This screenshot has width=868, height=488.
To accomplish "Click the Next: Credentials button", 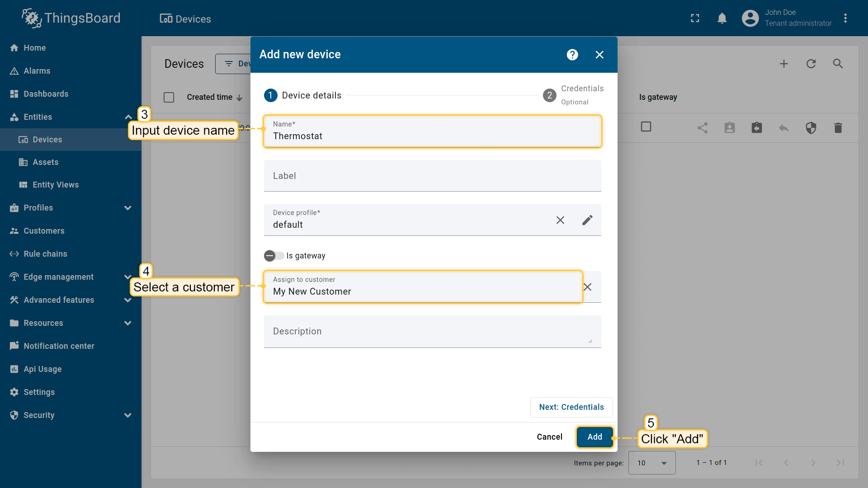I will click(571, 407).
